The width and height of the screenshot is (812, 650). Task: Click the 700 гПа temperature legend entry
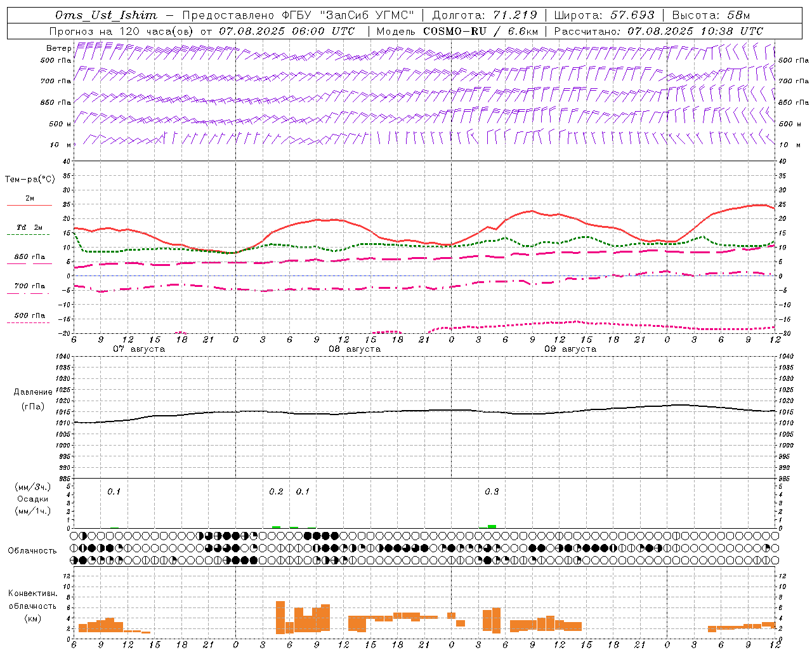pyautogui.click(x=30, y=286)
